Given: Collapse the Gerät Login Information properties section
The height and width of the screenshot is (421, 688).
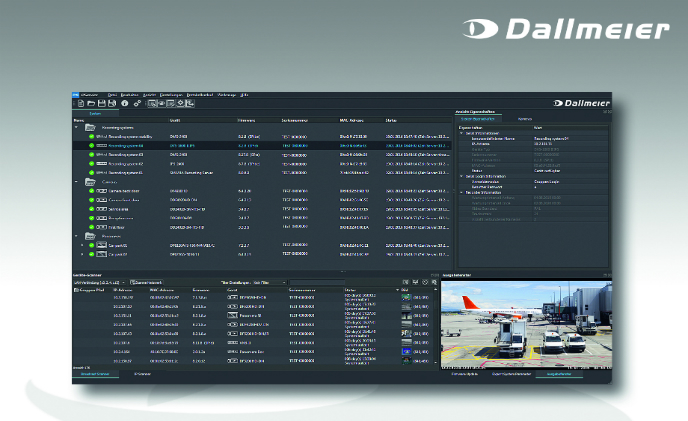Looking at the screenshot, I should tap(461, 176).
